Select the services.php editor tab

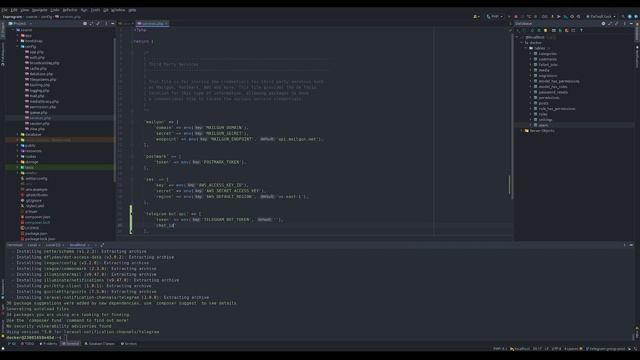click(152, 24)
